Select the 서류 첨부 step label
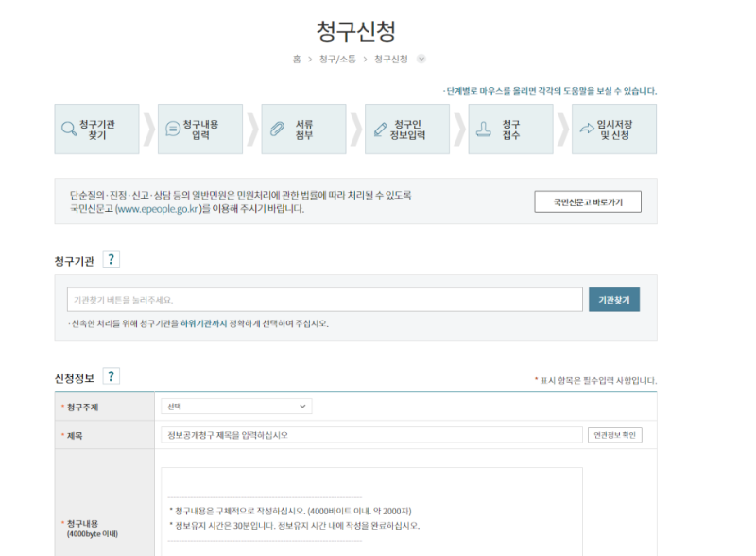Image resolution: width=756 pixels, height=556 pixels. coord(304,130)
